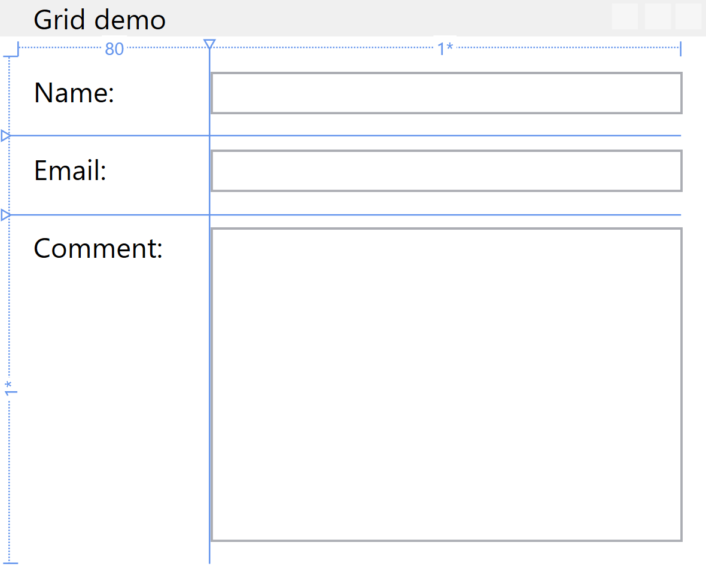Click the bottom end tick of row ruler

[11, 563]
